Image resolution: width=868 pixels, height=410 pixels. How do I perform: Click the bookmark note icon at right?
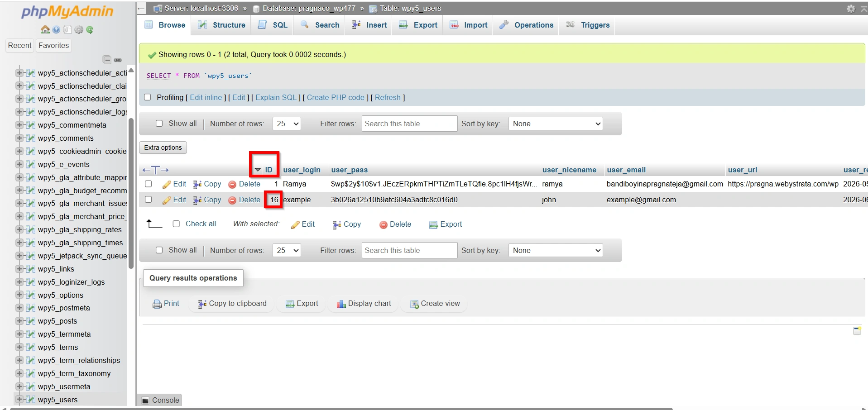857,331
